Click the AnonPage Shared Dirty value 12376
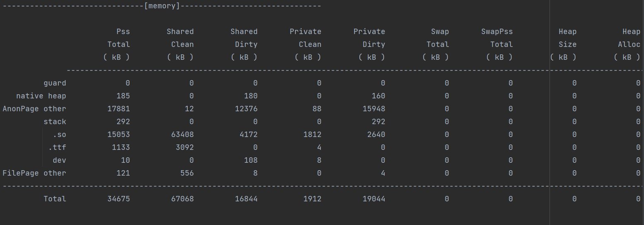 click(x=246, y=109)
